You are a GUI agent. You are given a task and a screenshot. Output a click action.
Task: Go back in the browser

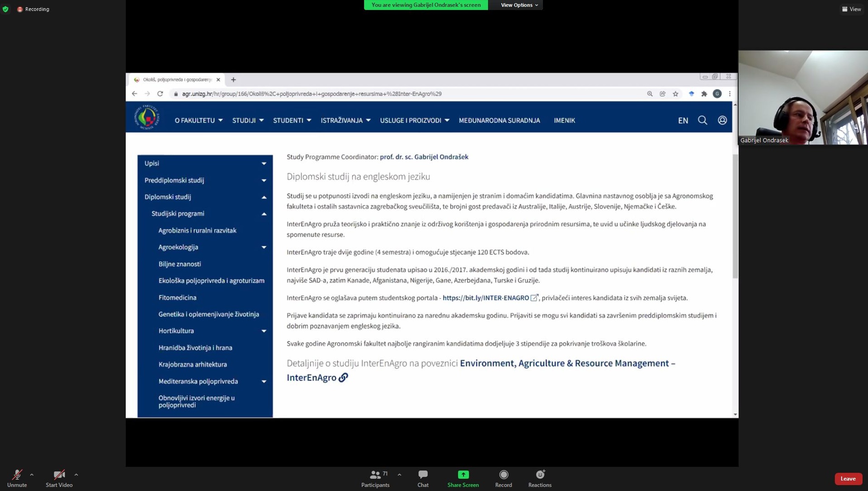tap(134, 94)
